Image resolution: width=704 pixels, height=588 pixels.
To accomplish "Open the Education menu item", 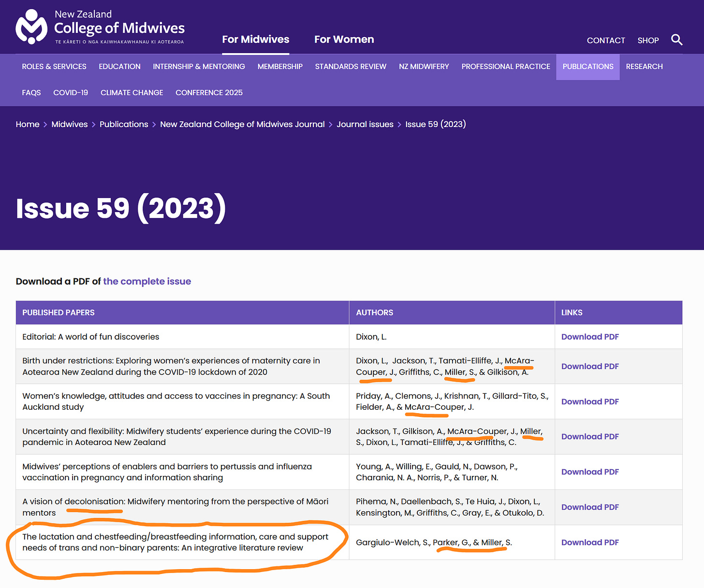I will click(119, 67).
